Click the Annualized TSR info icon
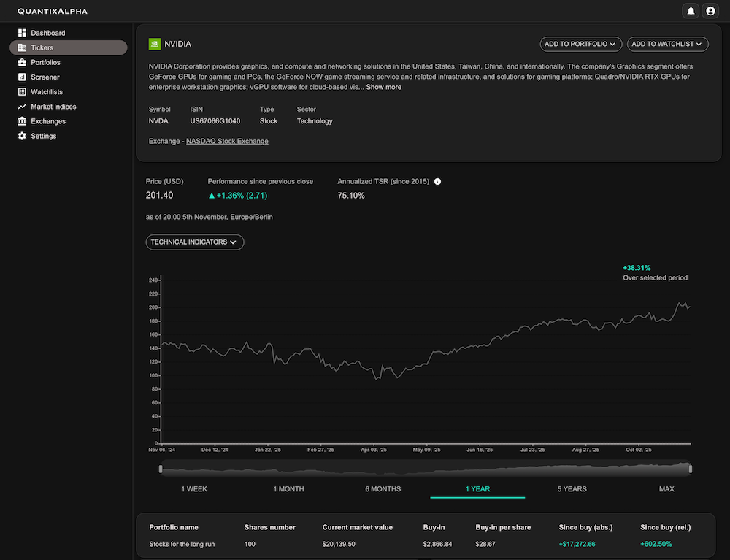Screen dimensions: 730x560 click(x=437, y=181)
